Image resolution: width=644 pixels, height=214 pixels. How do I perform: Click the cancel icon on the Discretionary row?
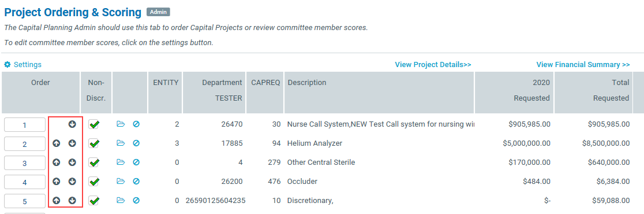click(136, 201)
